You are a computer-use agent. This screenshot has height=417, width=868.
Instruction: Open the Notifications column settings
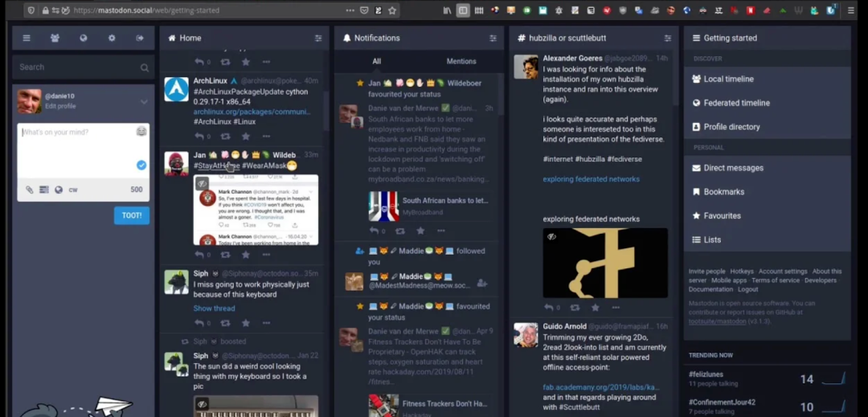[493, 38]
